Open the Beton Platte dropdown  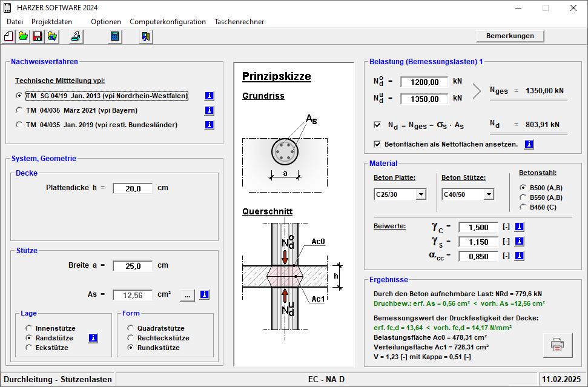coord(421,194)
